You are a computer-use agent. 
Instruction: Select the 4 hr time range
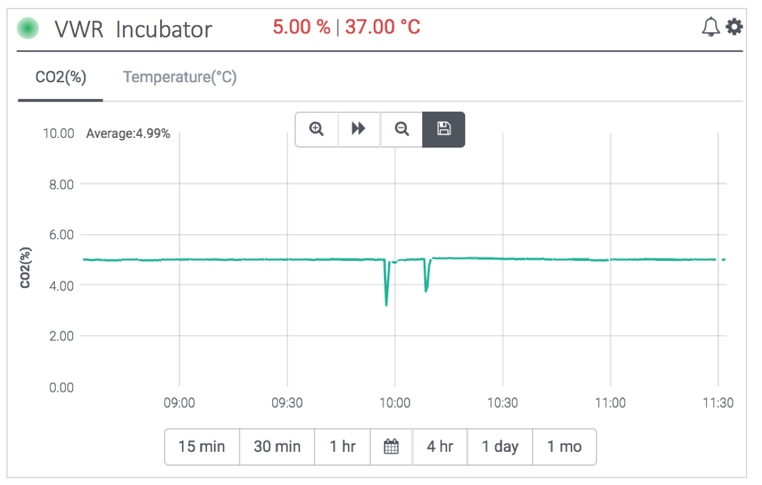click(440, 447)
